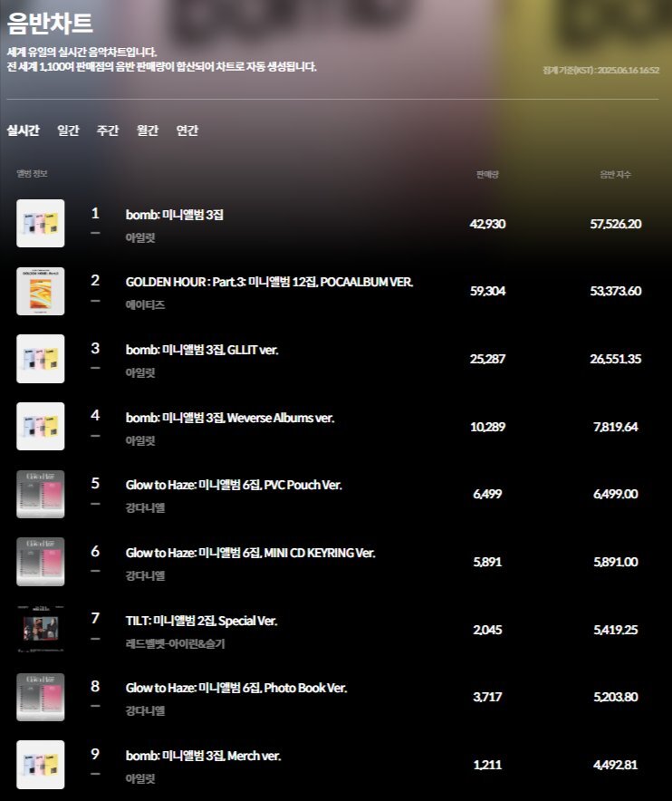Click the 집계 기준(KST) timestamp text
The height and width of the screenshot is (801, 672).
point(601,70)
